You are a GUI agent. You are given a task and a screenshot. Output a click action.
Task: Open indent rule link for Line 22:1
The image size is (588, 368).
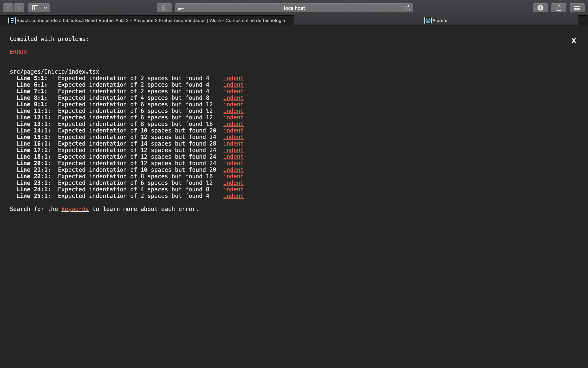[x=233, y=176]
